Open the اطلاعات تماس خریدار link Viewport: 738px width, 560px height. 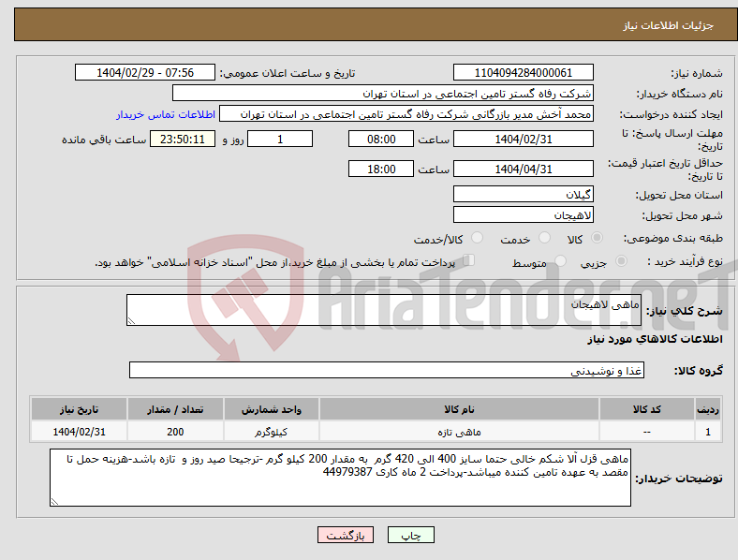tap(166, 114)
